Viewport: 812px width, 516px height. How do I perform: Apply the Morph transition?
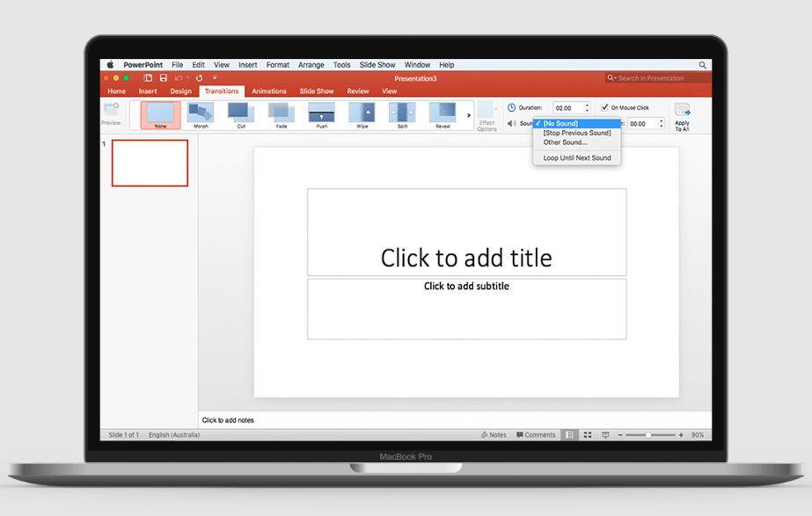tap(201, 115)
